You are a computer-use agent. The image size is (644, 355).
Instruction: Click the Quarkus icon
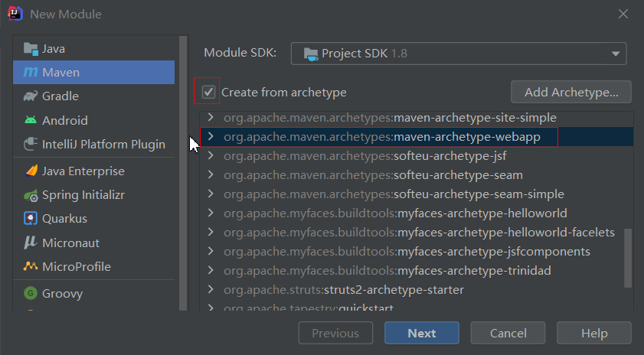click(x=31, y=218)
